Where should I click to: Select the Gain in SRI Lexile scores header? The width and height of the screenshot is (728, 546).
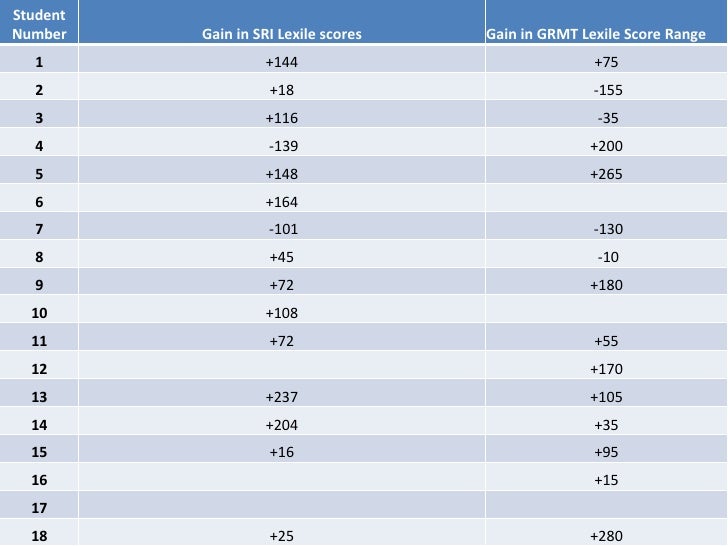point(282,22)
